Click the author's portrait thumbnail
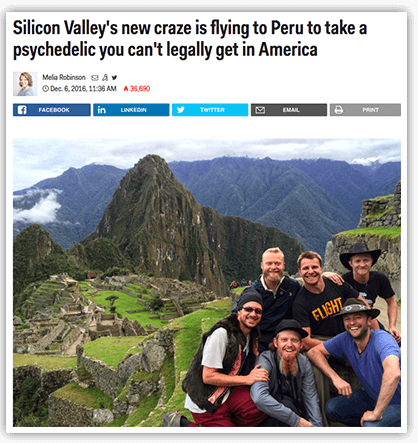Screen dimensions: 418x443 [25, 84]
